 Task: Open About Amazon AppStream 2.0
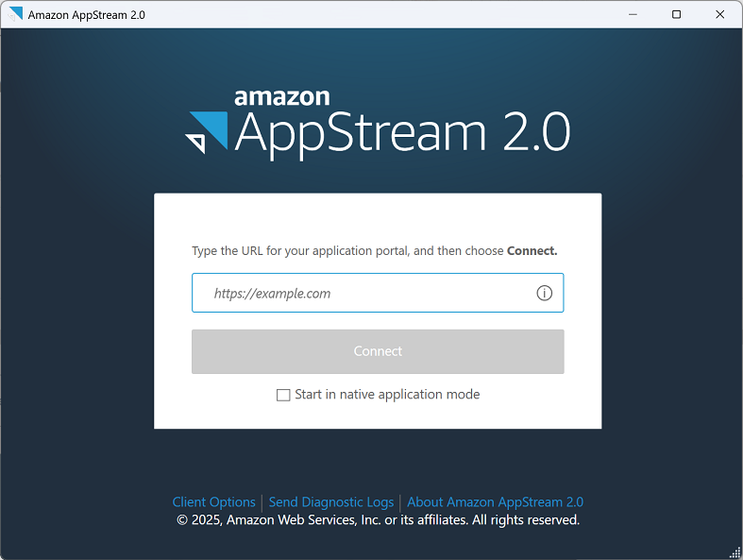click(495, 502)
